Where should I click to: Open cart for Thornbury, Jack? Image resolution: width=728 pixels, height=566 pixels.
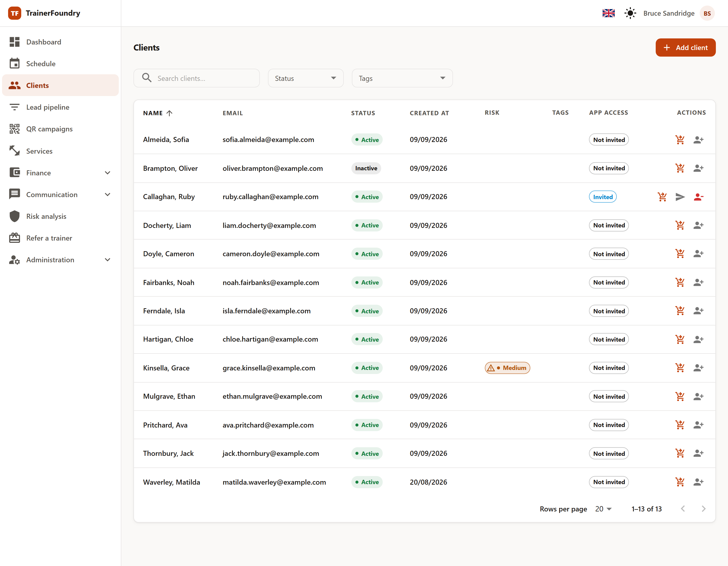(680, 453)
